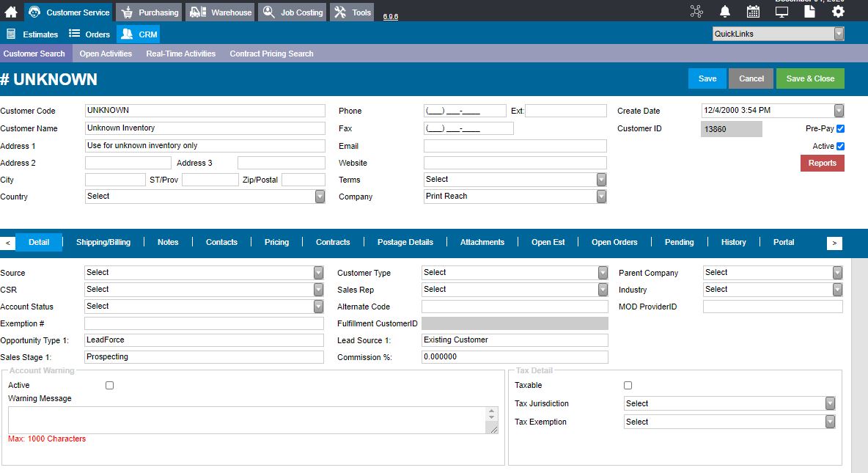Open notifications bell icon
This screenshot has width=868, height=473.
pos(724,12)
